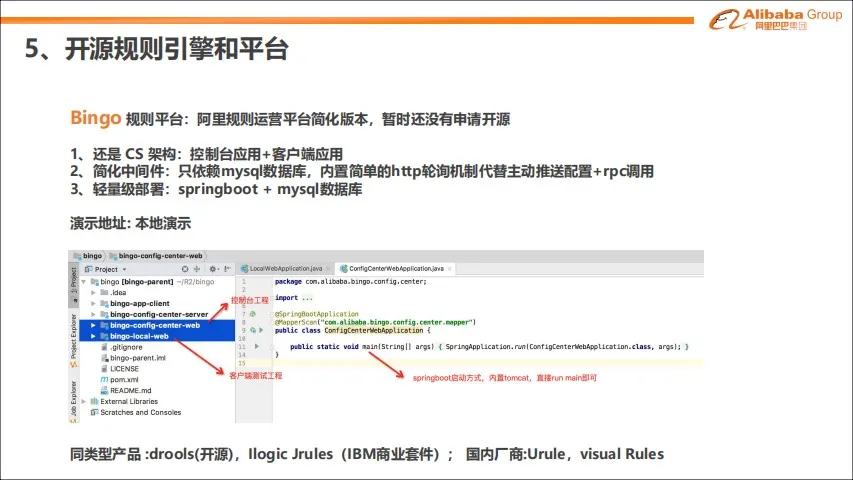The width and height of the screenshot is (853, 480).
Task: Select the LICENSE file
Action: (124, 368)
